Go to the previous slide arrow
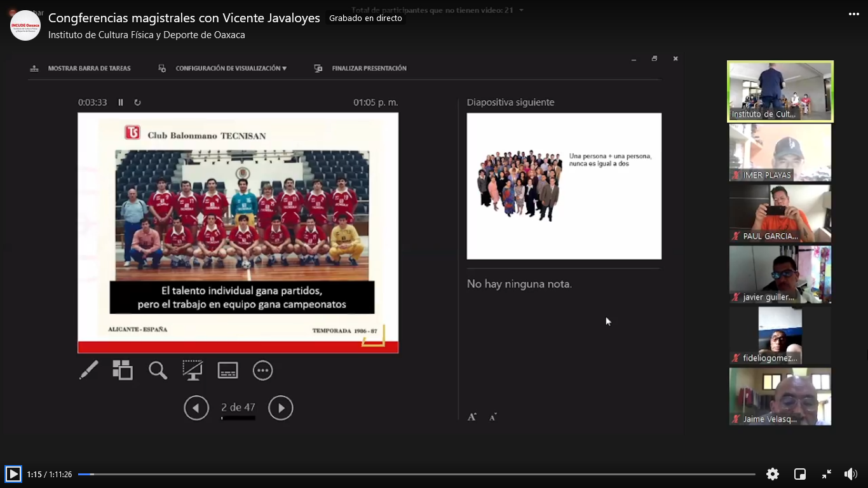Viewport: 868px width, 488px height. pos(196,408)
